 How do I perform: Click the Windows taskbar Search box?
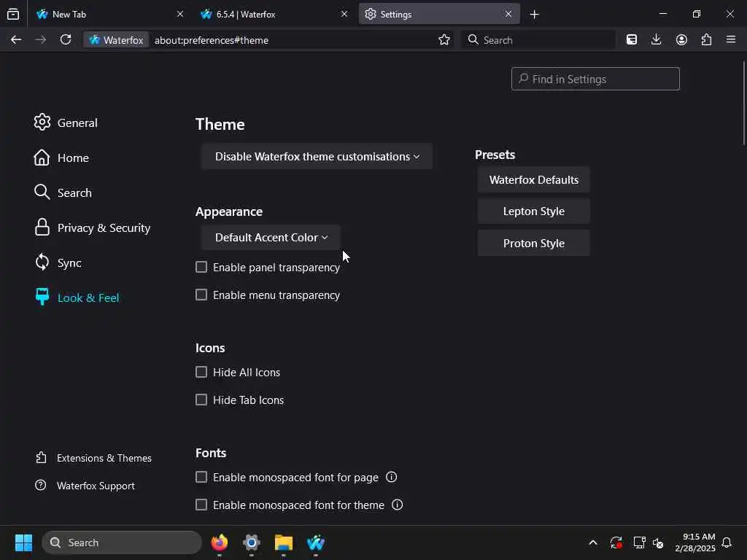point(122,542)
